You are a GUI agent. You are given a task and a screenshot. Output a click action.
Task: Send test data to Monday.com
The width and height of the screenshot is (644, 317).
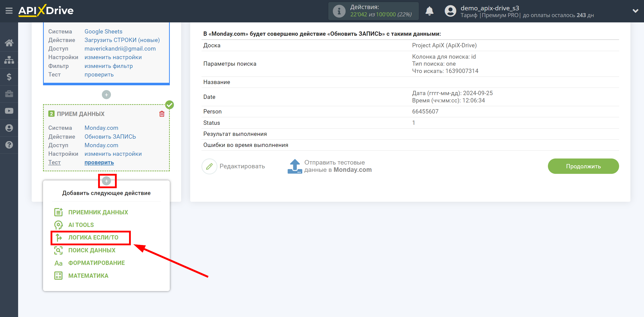(x=338, y=166)
